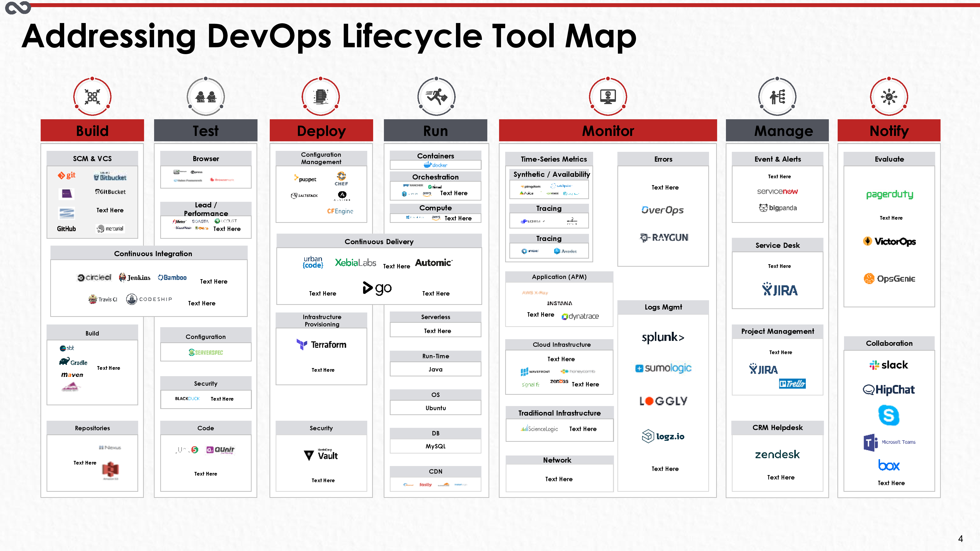Select the HipChat logo
The height and width of the screenshot is (551, 980).
pos(889,390)
